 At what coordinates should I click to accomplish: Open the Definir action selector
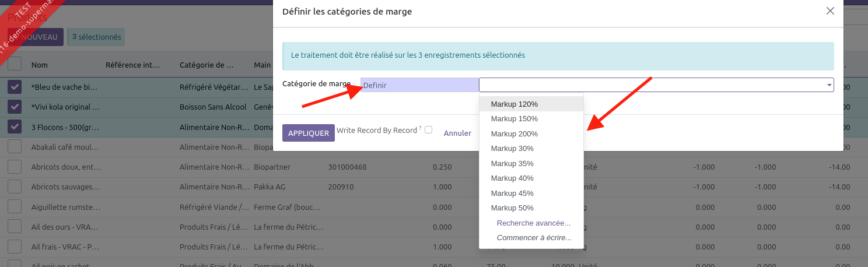419,85
